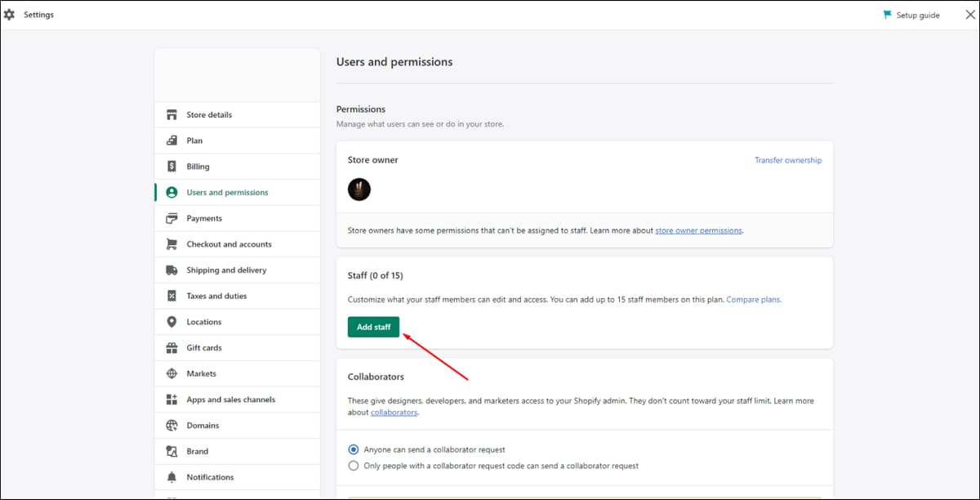Open Payments settings
980x500 pixels.
[237, 218]
